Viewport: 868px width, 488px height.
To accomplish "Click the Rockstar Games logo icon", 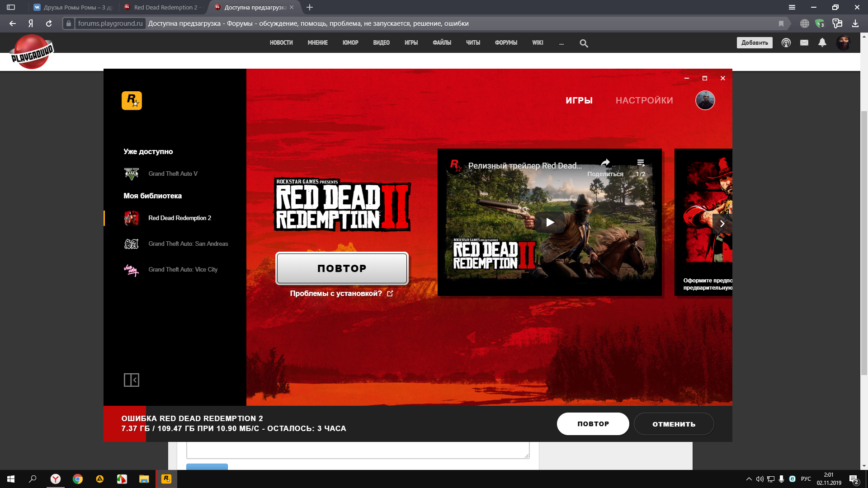I will point(132,100).
